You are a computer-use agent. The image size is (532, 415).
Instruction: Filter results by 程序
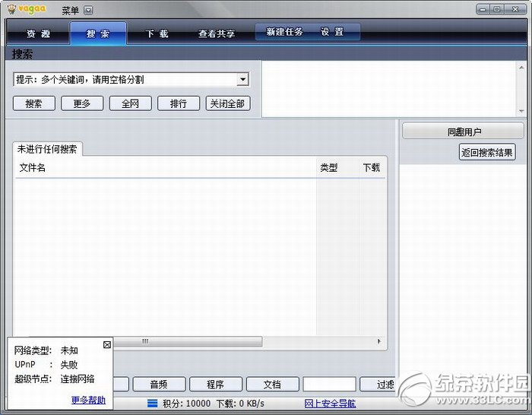[x=216, y=384]
